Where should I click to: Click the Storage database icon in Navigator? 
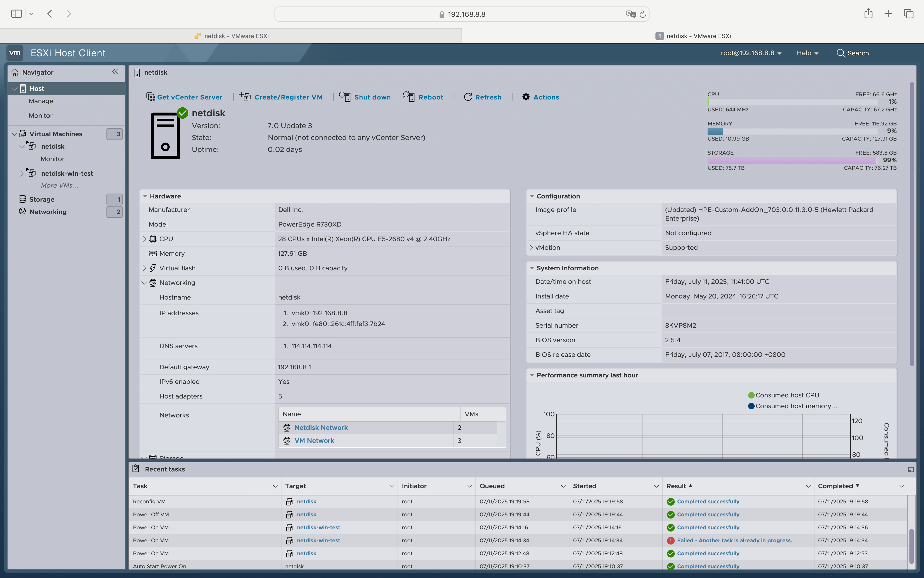coord(22,199)
